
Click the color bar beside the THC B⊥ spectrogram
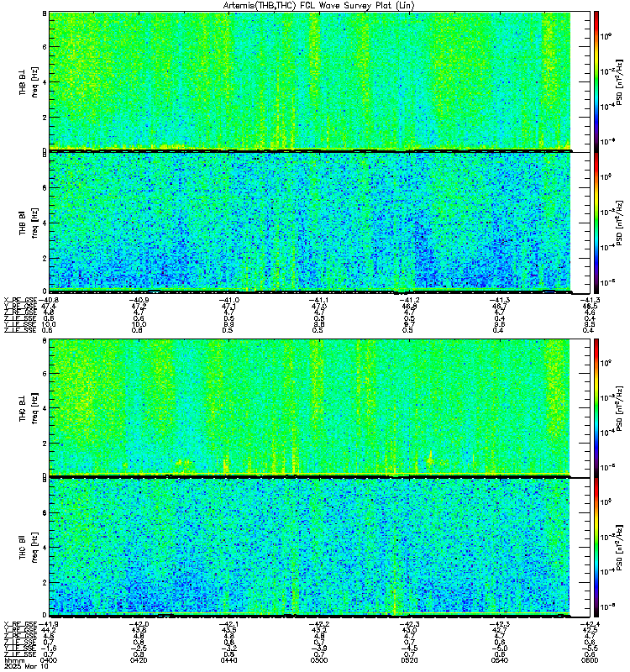[596, 407]
